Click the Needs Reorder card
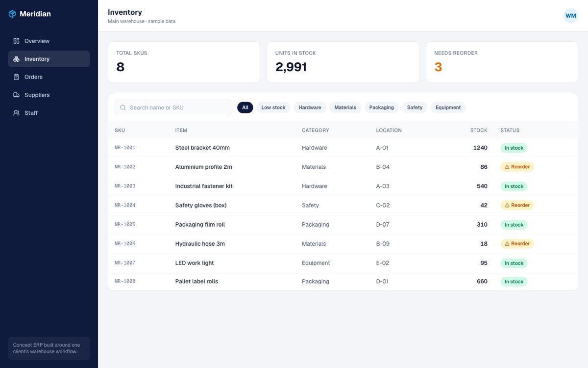The image size is (588, 368). pyautogui.click(x=502, y=62)
